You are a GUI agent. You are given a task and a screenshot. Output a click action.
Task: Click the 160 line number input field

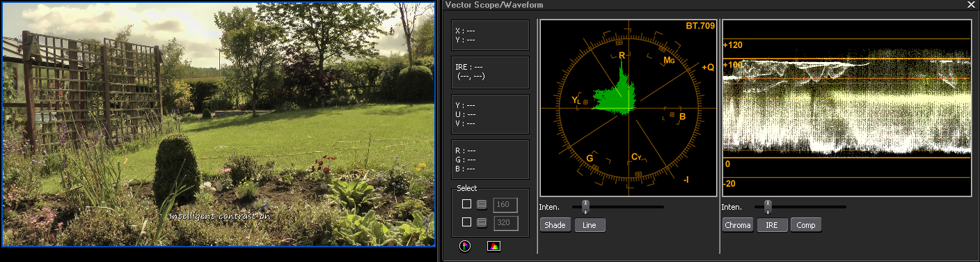pyautogui.click(x=505, y=205)
